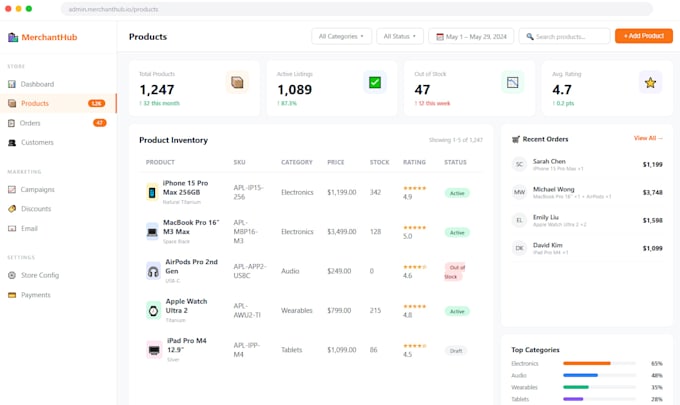This screenshot has width=680, height=405.
Task: Open Orders from the sidebar
Action: pos(58,123)
